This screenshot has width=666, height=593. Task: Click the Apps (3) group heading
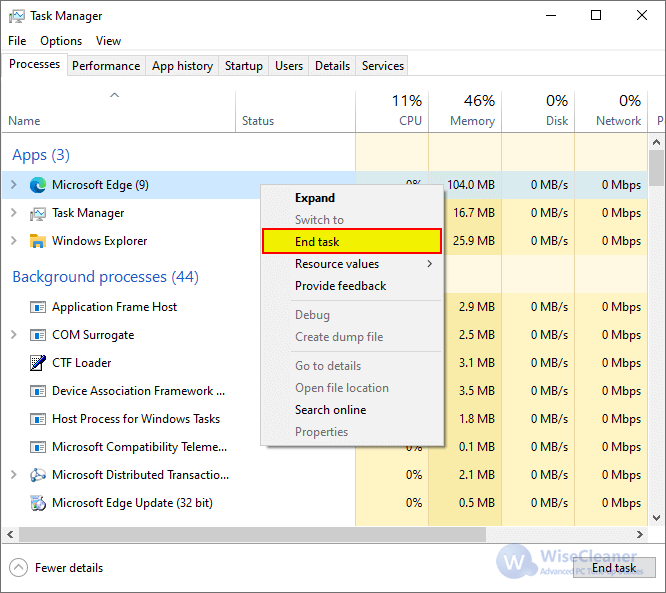(x=41, y=155)
